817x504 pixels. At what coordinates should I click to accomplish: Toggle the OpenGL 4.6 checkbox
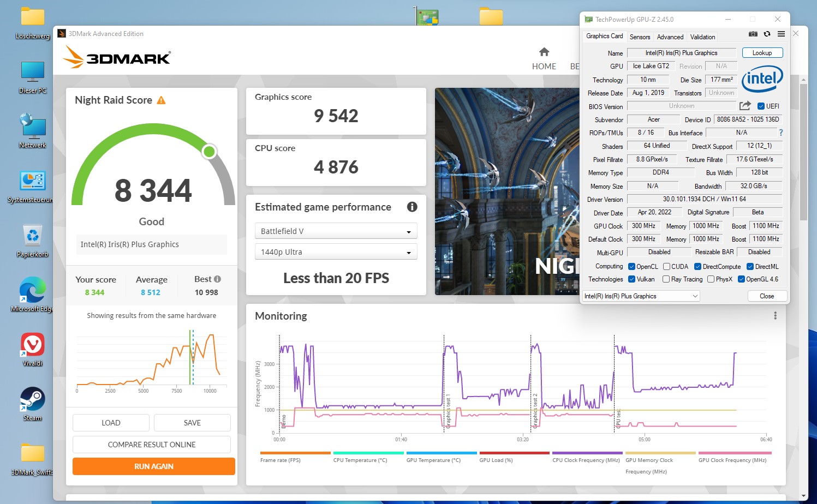pyautogui.click(x=741, y=279)
